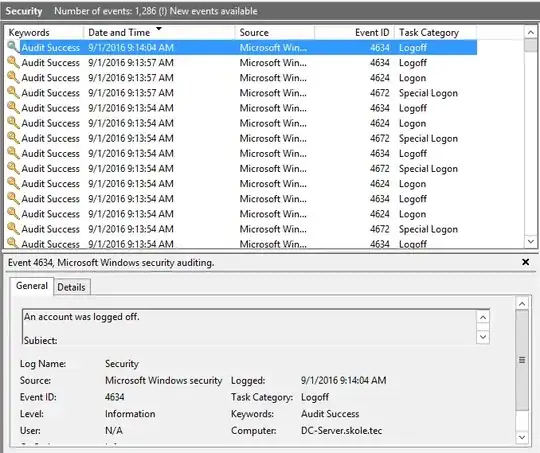Click the Logon category cell of the 9:13:57 AM row
This screenshot has width=540, height=453.
413,78
